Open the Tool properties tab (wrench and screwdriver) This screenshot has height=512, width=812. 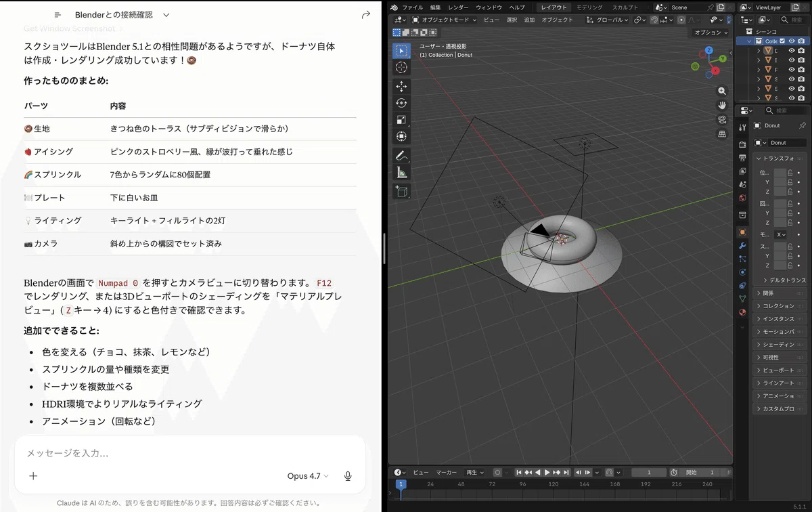[742, 127]
